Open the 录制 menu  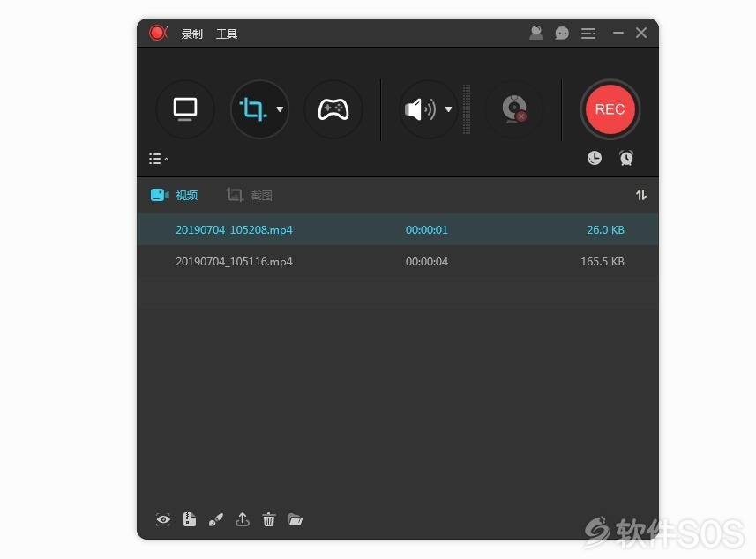pos(192,34)
